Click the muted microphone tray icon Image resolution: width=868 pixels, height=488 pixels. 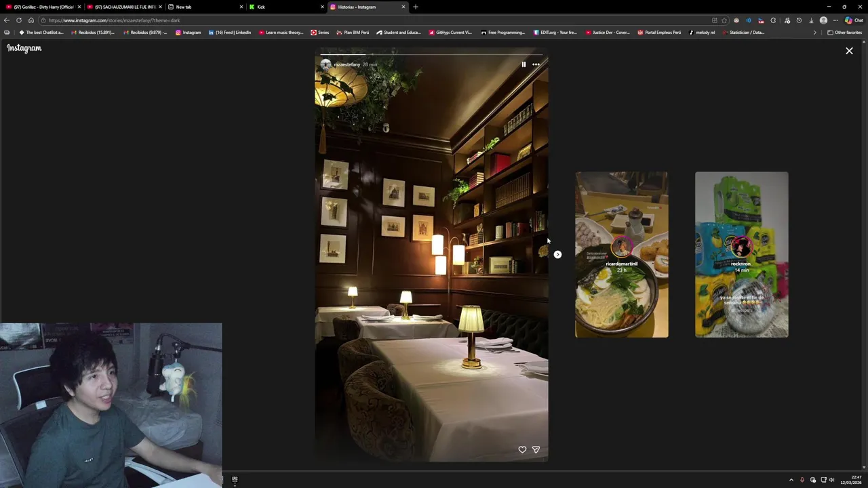pyautogui.click(x=802, y=480)
